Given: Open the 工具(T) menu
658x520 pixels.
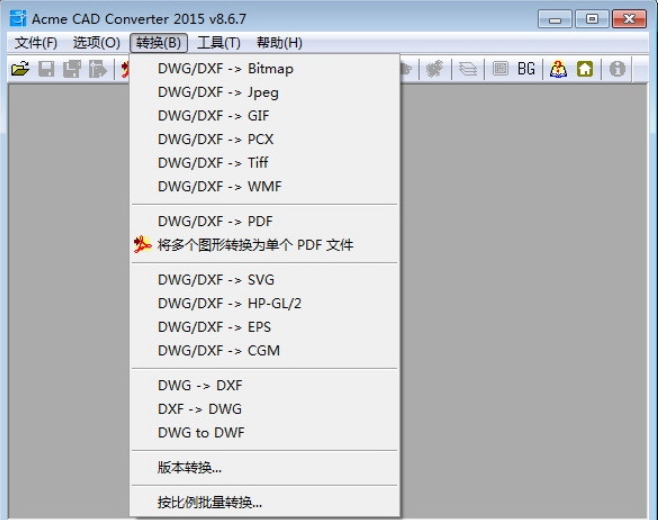Looking at the screenshot, I should (219, 43).
